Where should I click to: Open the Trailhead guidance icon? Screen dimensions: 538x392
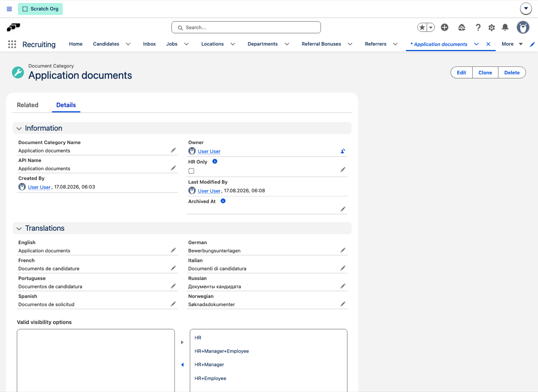tap(462, 27)
